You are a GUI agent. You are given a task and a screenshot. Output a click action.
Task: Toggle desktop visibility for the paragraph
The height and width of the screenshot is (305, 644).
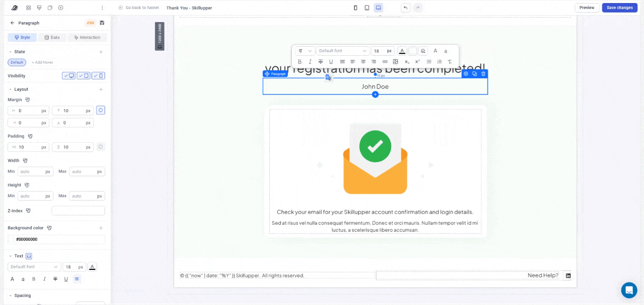tap(69, 76)
